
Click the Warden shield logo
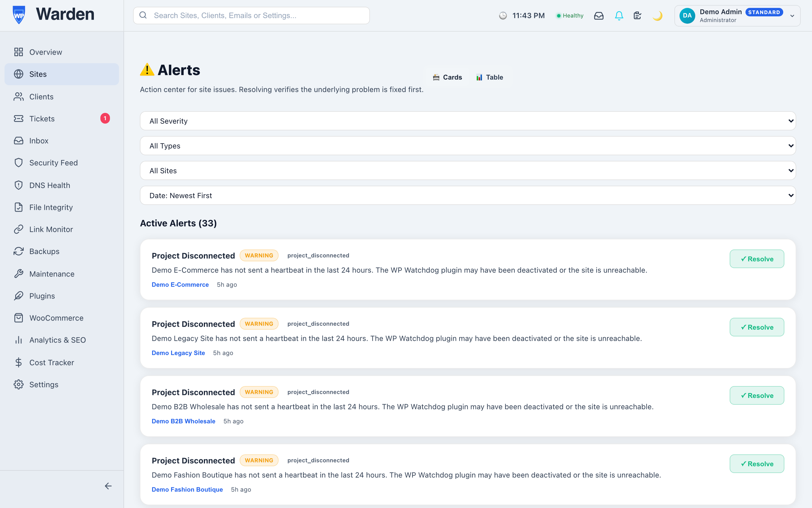point(19,15)
